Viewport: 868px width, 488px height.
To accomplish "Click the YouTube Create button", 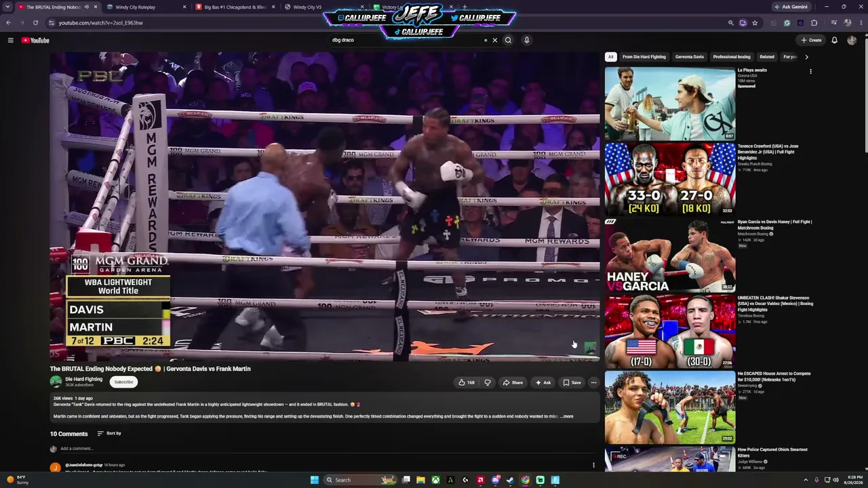I will click(x=811, y=40).
